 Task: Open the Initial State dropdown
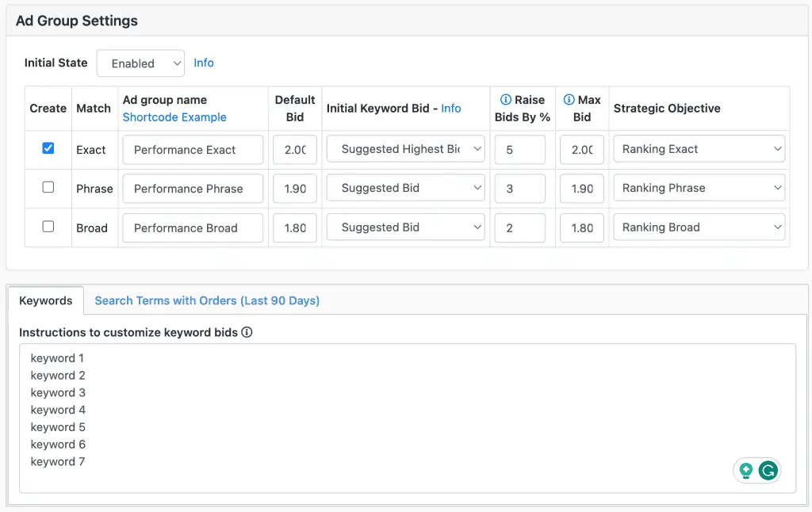(x=140, y=63)
